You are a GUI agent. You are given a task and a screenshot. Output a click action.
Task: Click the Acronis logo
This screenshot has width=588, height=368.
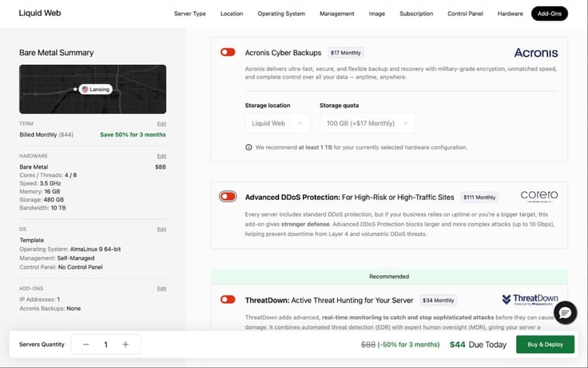point(535,53)
